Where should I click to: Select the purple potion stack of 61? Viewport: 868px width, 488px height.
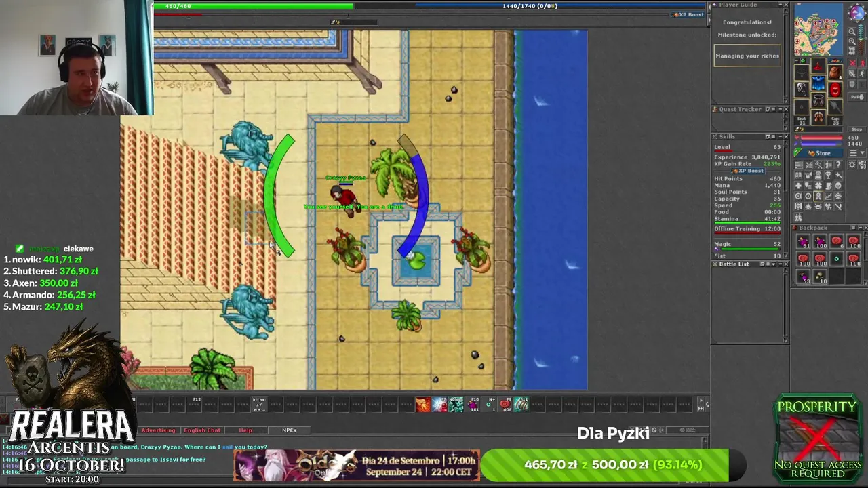click(x=803, y=241)
